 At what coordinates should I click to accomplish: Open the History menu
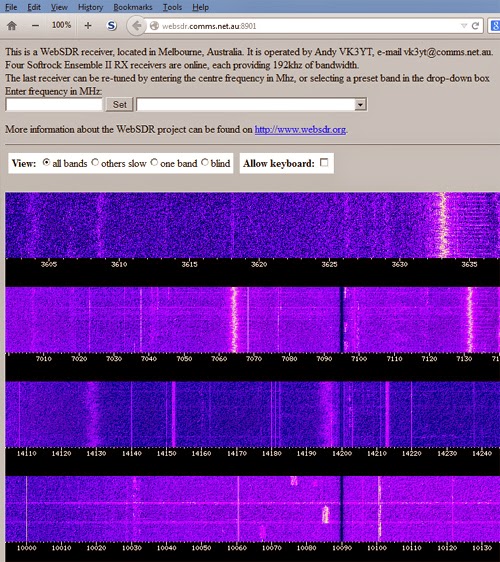[x=90, y=7]
